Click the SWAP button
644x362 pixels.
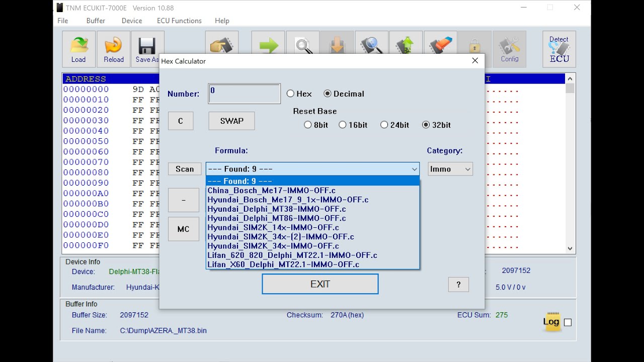point(231,121)
